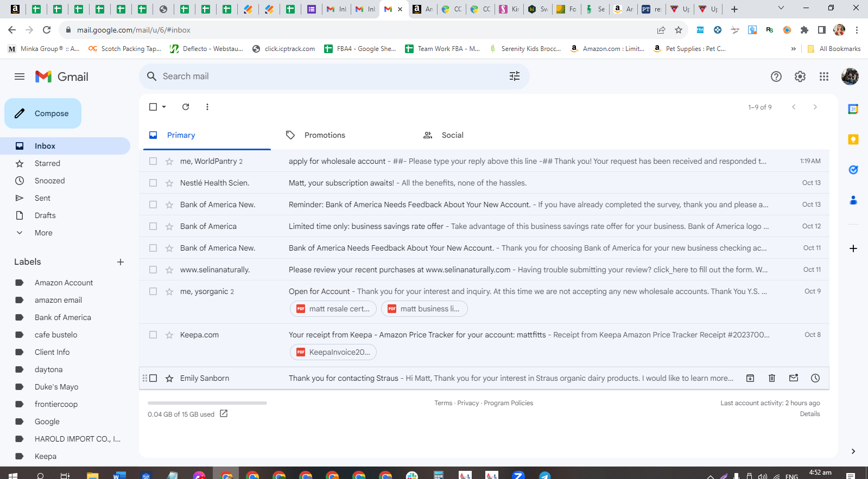
Task: Switch to the Primary tab
Action: pos(207,135)
